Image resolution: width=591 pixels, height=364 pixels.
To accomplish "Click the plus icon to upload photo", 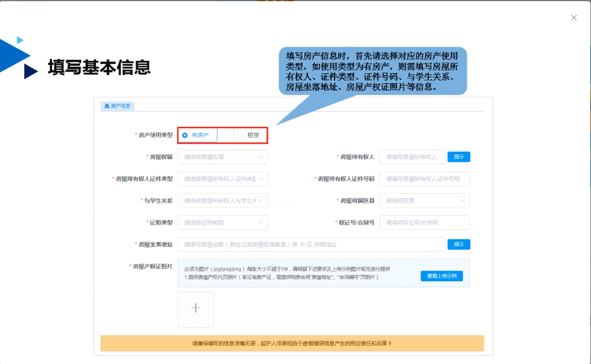I will (x=196, y=309).
